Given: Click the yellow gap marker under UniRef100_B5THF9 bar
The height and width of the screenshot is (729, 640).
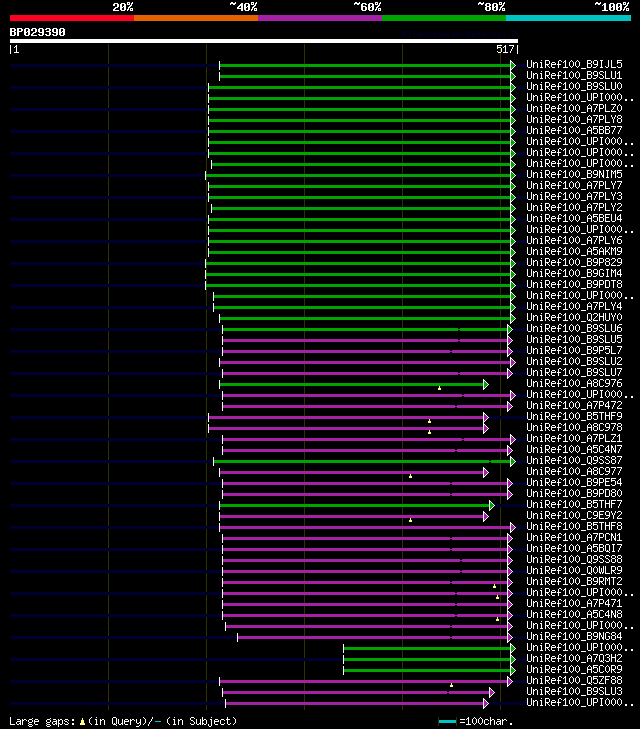Looking at the screenshot, I should click(429, 421).
